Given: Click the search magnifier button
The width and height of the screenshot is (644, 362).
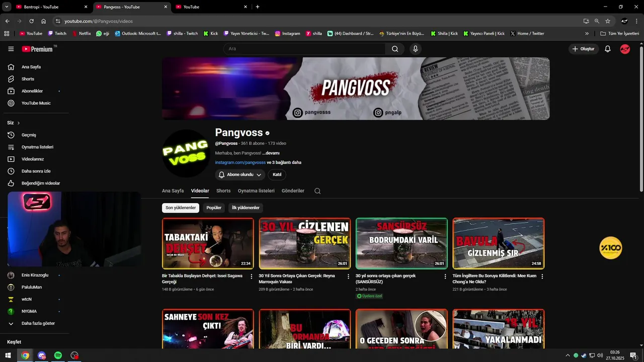Looking at the screenshot, I should click(395, 49).
